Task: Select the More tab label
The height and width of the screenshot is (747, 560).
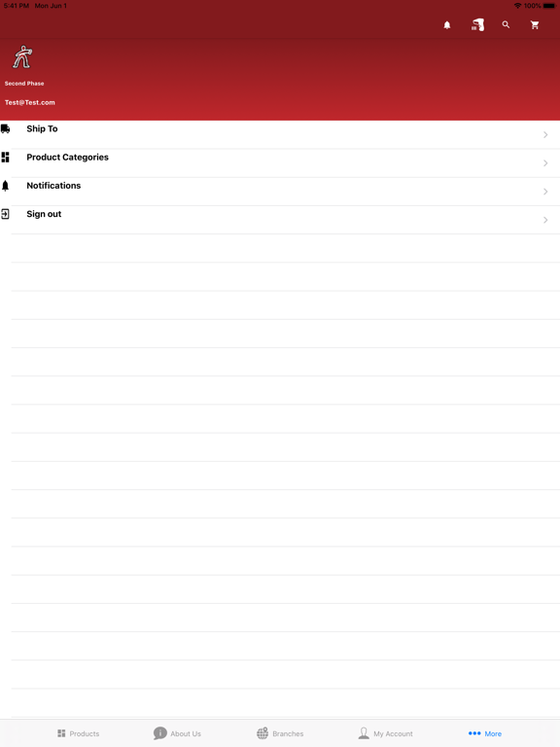Action: click(493, 733)
